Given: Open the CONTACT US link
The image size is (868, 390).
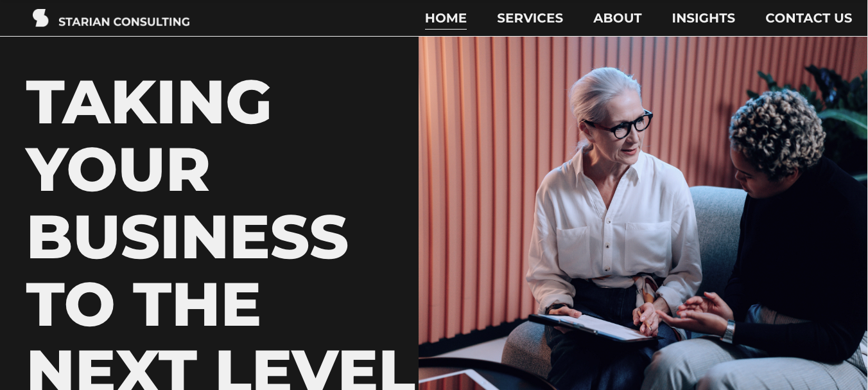Looking at the screenshot, I should click(x=808, y=18).
